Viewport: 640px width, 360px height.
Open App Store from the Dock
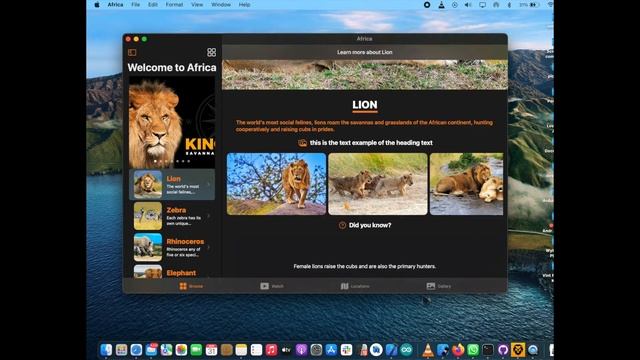(x=331, y=350)
